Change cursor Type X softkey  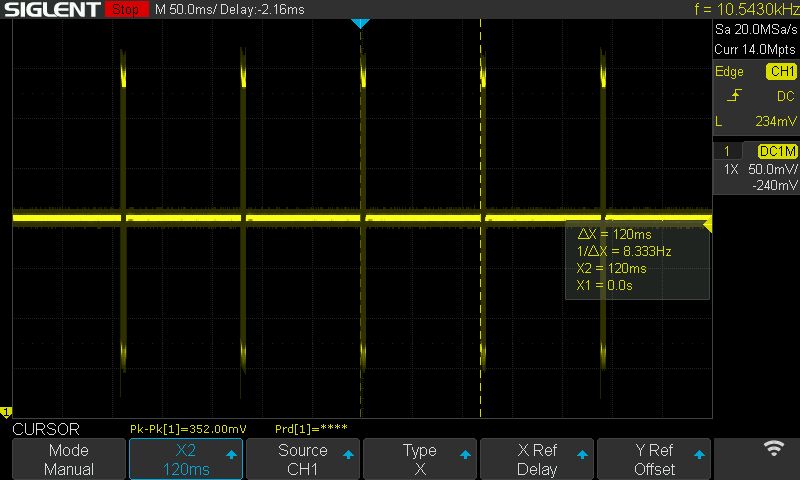[419, 459]
